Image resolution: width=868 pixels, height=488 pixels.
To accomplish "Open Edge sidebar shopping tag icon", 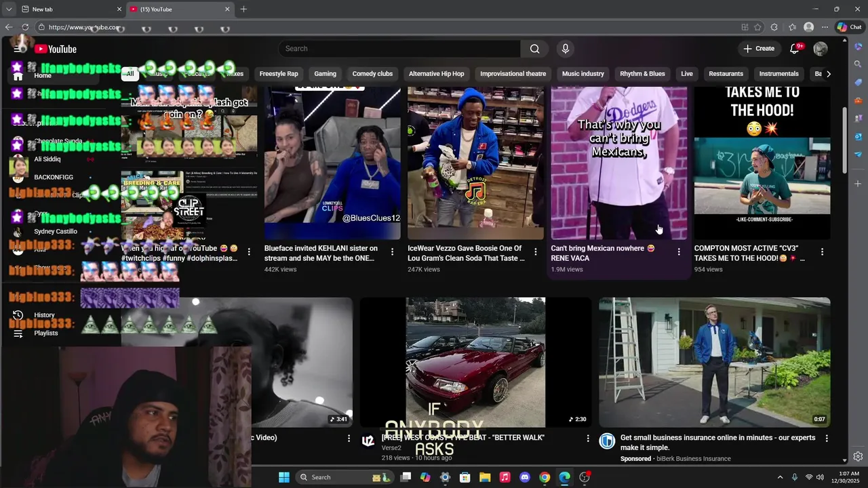I will 858,83.
